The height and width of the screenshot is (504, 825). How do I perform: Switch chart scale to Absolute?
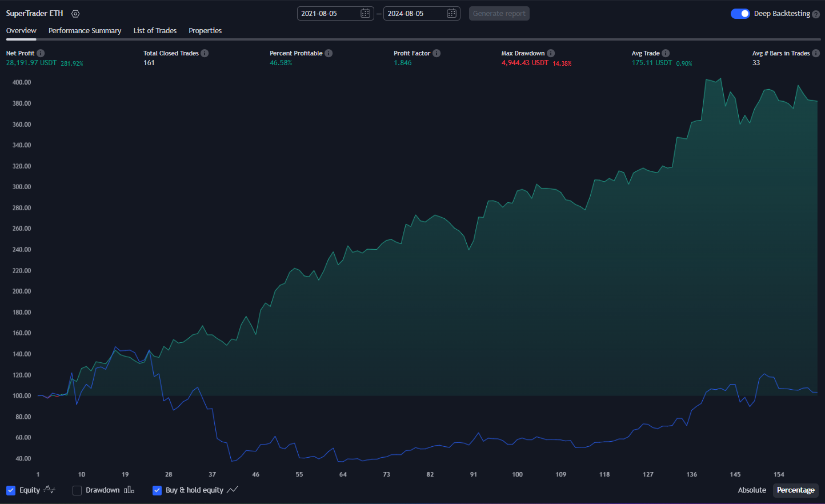[x=752, y=490]
